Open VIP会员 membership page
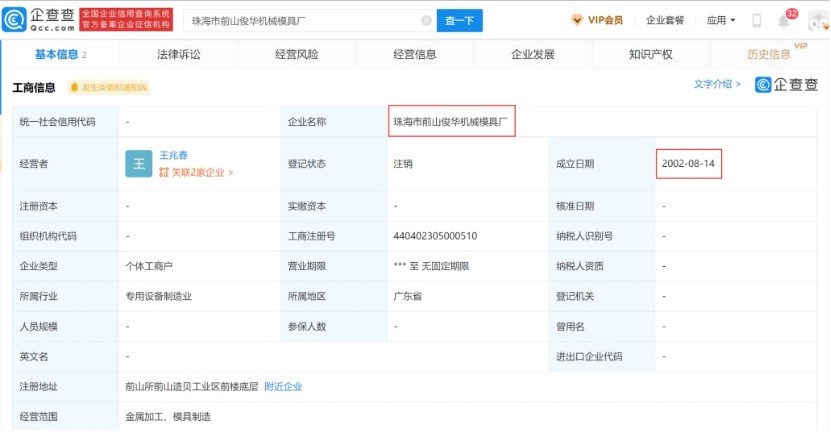The width and height of the screenshot is (831, 433). coord(605,20)
